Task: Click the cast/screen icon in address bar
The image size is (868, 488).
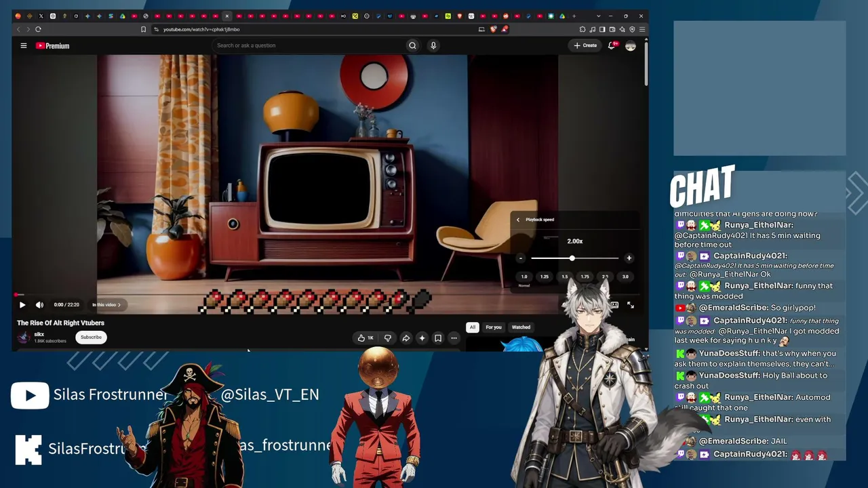Action: pos(481,29)
